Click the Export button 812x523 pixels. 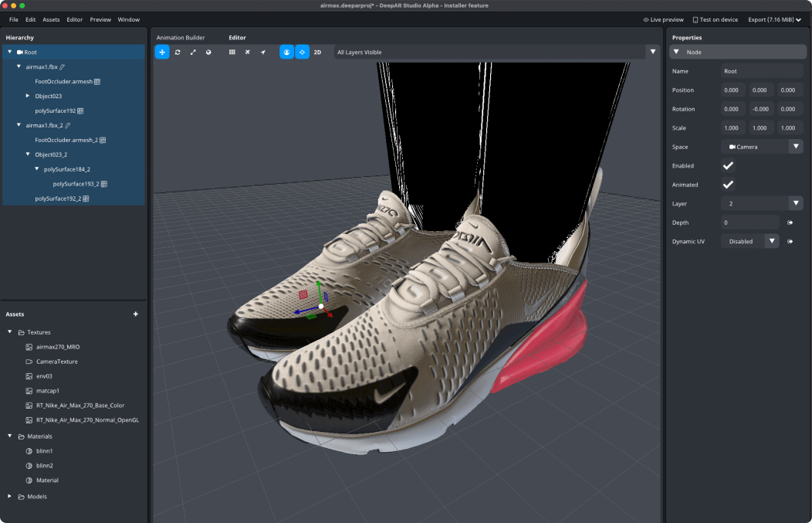click(771, 19)
